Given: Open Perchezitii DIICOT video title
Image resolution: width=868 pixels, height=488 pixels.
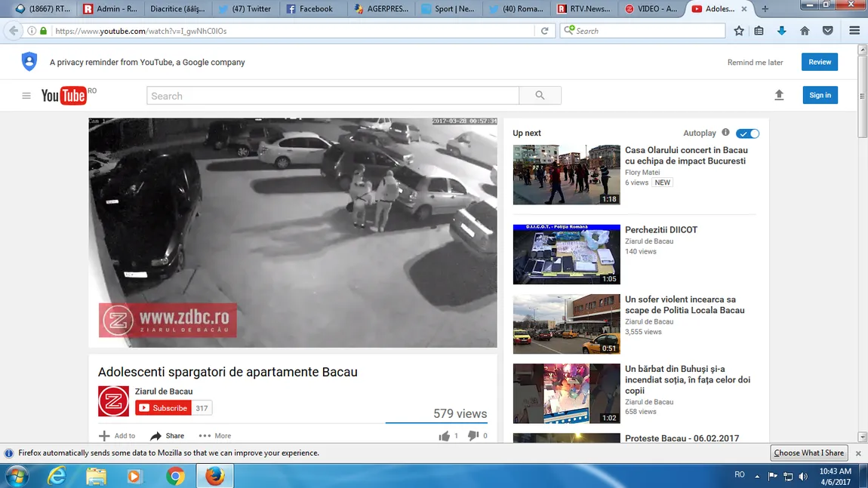Looking at the screenshot, I should point(661,229).
